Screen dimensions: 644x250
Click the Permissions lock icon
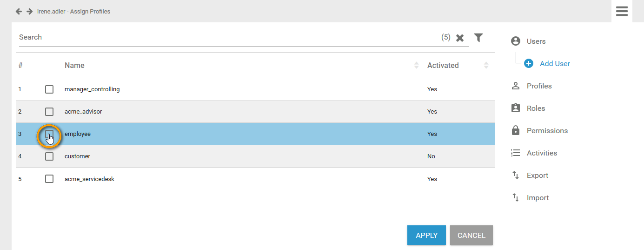click(x=515, y=131)
